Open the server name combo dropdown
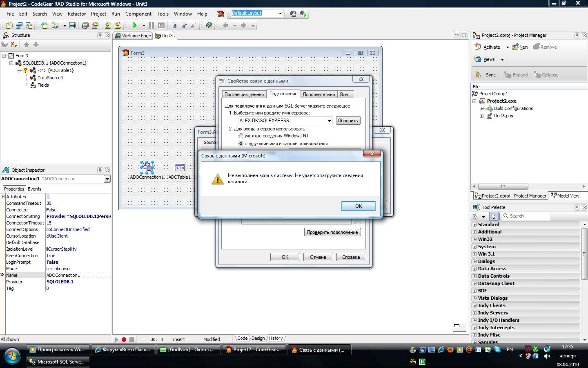This screenshot has height=368, width=588. 329,121
